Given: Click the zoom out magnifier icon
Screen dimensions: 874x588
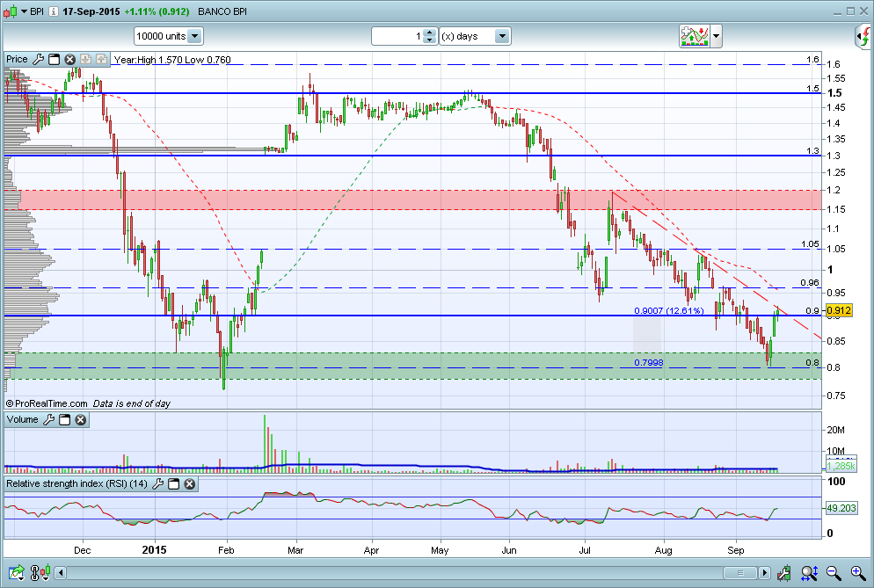Looking at the screenshot, I should coord(834,572).
